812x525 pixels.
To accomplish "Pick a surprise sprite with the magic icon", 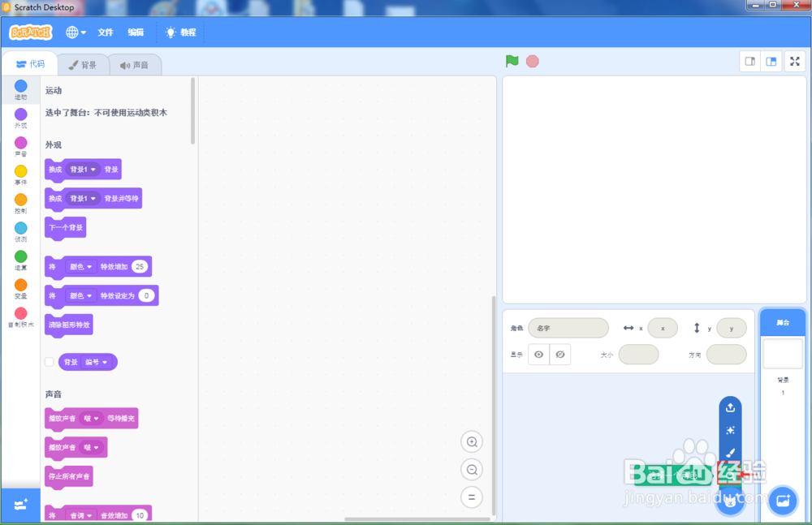I will click(x=730, y=431).
